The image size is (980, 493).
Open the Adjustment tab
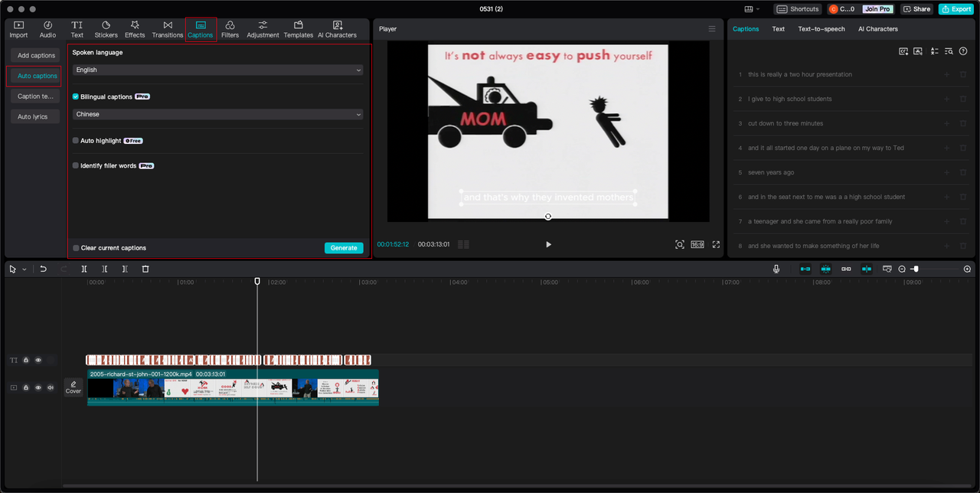263,29
